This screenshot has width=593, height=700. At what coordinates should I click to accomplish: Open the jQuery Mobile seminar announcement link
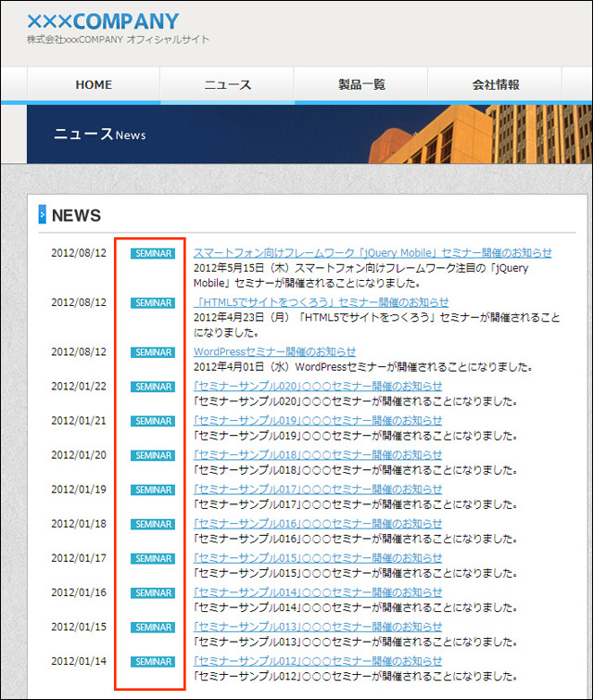(372, 252)
